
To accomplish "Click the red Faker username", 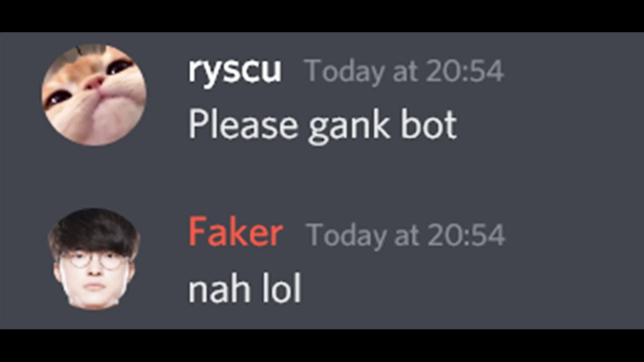I will click(235, 233).
